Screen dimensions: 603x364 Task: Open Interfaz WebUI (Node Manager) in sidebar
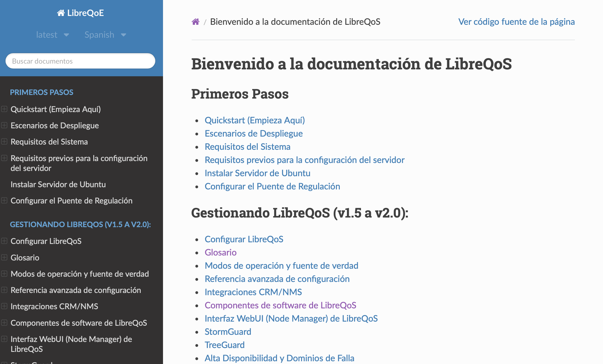tap(71, 344)
